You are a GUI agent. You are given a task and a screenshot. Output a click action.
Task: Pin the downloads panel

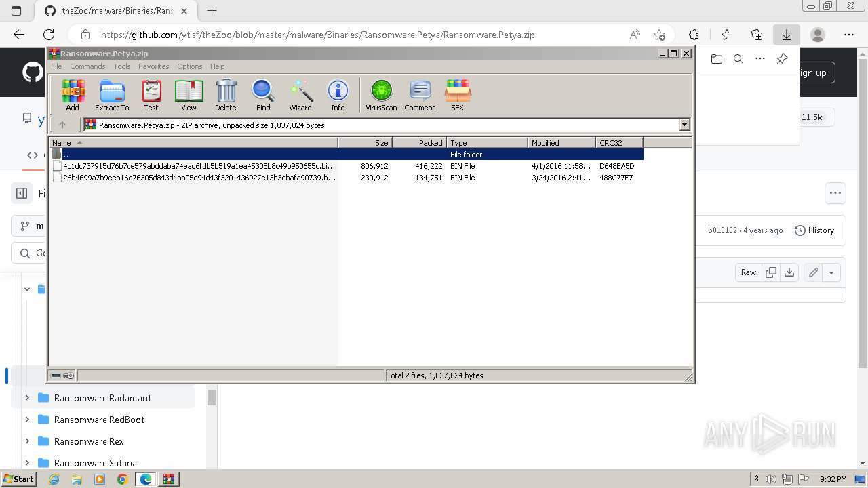click(x=782, y=59)
